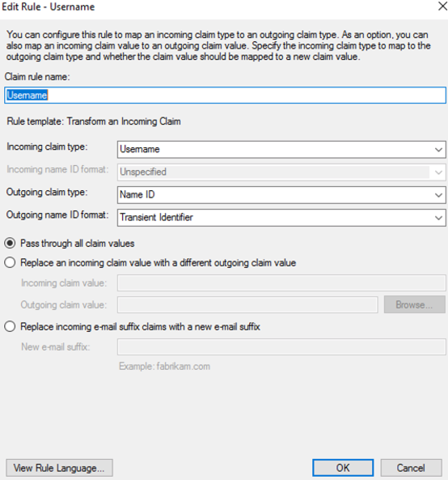This screenshot has height=480, width=448.
Task: Click the Example: fabrikam.com hint text
Action: [164, 367]
